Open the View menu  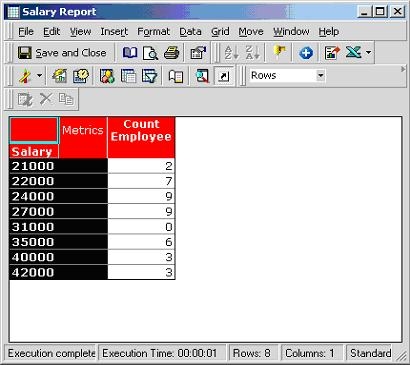click(80, 32)
